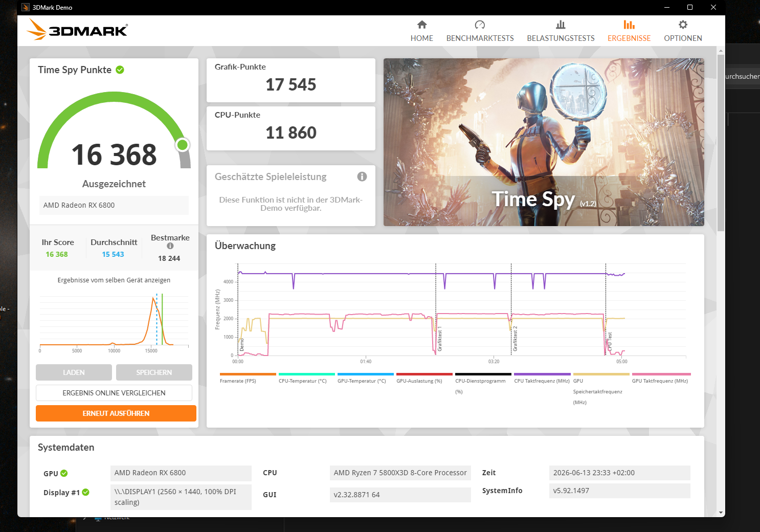Toggle the GPU Taktfrequenz legend entry

[x=661, y=378]
